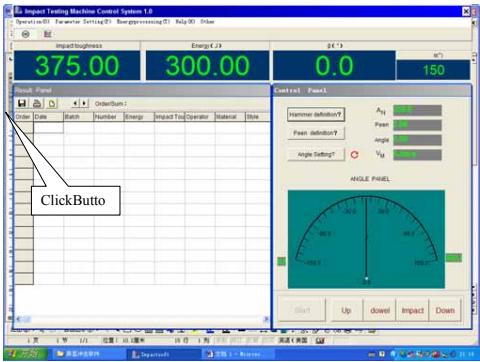Click the Date column header
The image size is (480, 362).
click(48, 117)
